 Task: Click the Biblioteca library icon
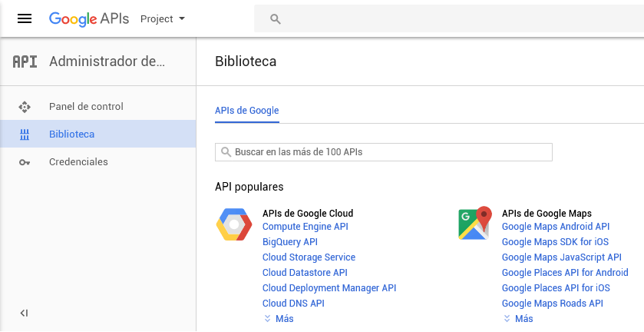click(x=25, y=134)
